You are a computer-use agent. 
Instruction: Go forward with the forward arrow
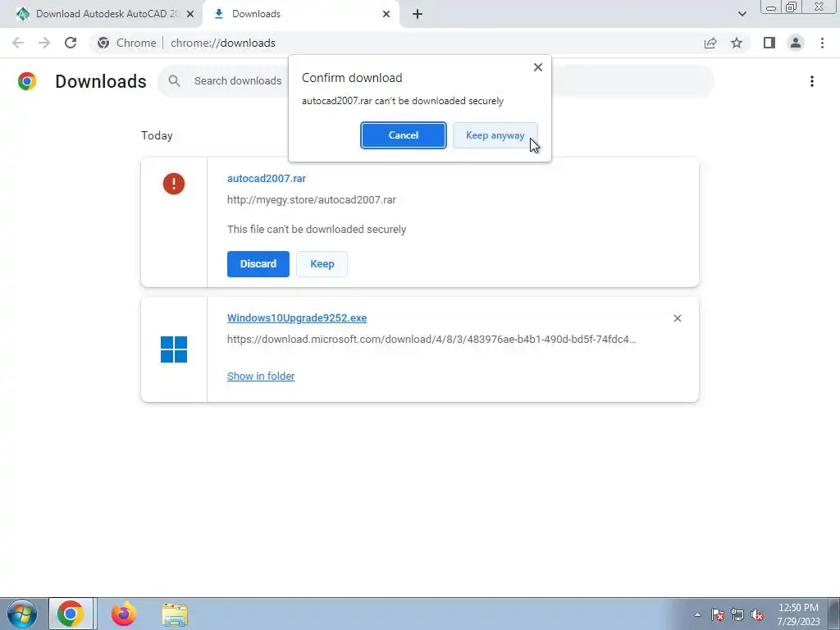(x=44, y=43)
